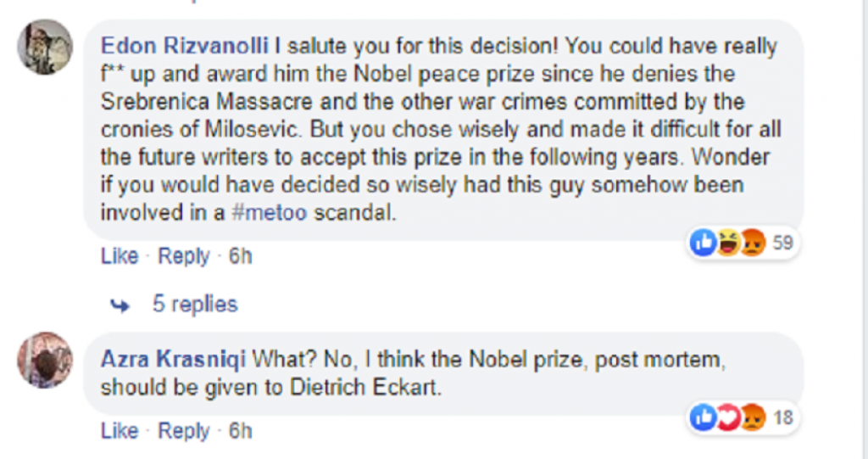Image resolution: width=868 pixels, height=459 pixels.
Task: Open Edon Rizvanolli's profile picture
Action: pos(44,47)
